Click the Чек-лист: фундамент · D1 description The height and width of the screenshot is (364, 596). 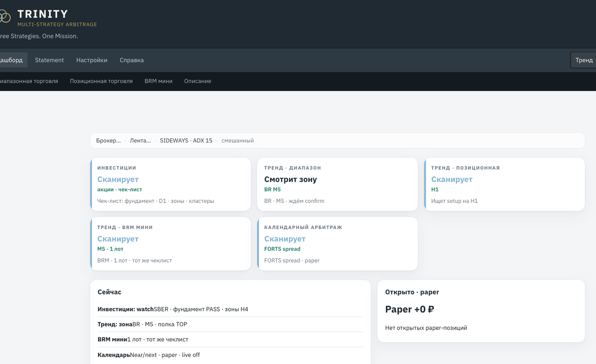[x=156, y=201]
